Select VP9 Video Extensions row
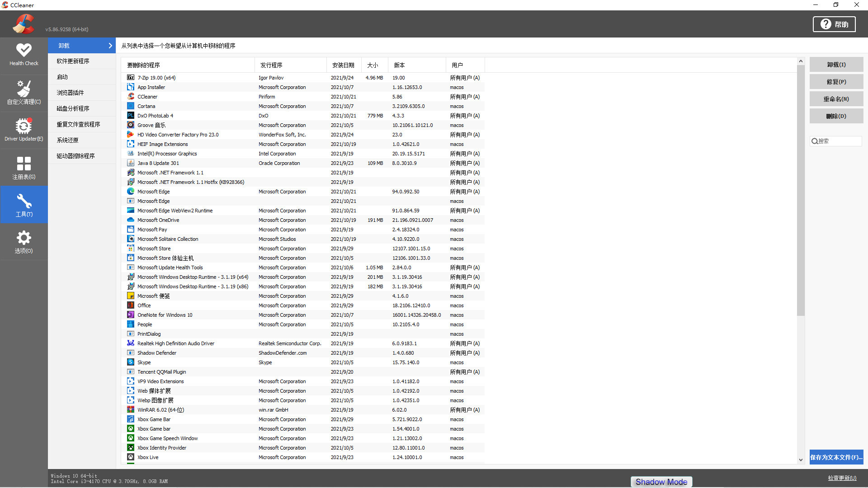This screenshot has width=868, height=488. point(303,381)
